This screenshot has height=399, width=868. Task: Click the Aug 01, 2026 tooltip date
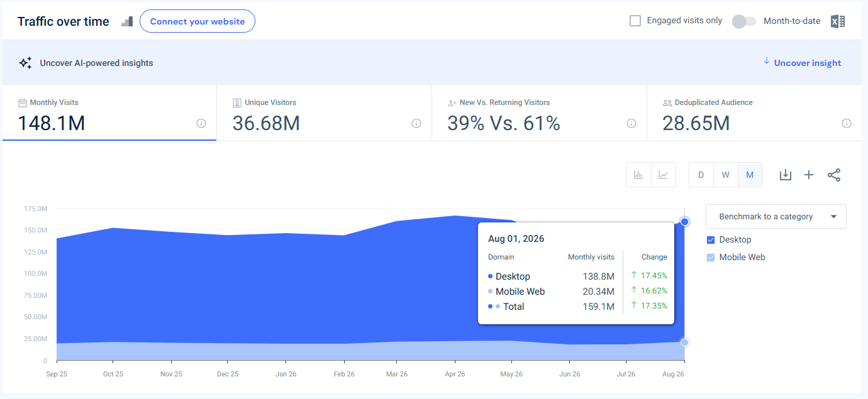coord(516,239)
